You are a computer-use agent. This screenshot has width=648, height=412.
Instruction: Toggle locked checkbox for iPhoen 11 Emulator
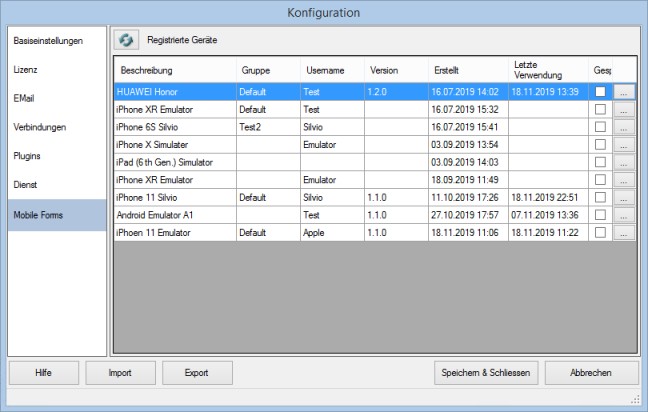[x=600, y=233]
